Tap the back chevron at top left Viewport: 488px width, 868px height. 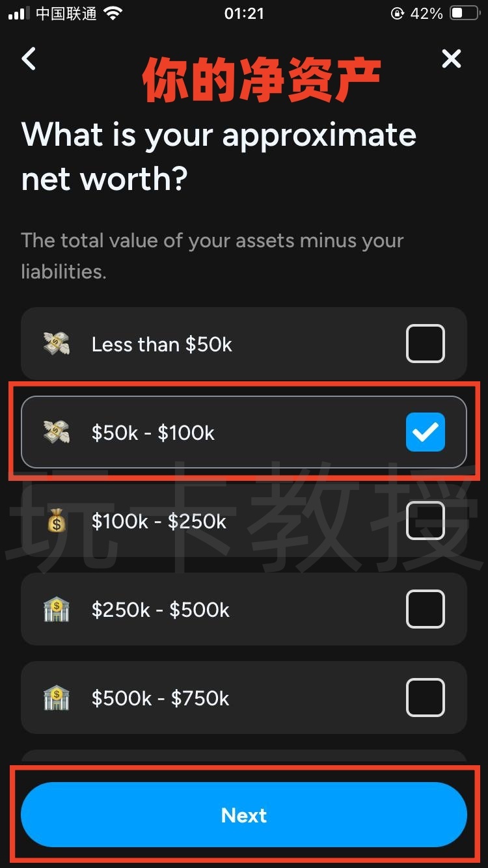point(28,59)
